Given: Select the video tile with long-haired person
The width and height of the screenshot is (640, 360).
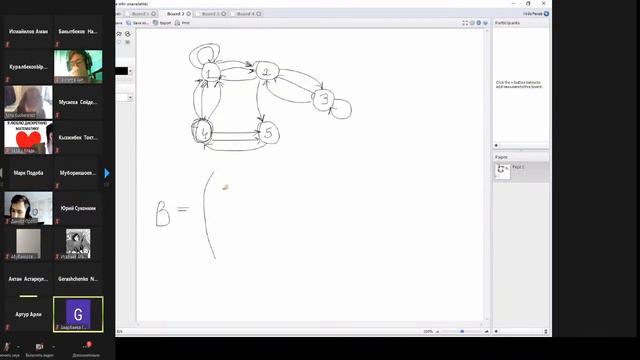Looking at the screenshot, I should coord(28,102).
